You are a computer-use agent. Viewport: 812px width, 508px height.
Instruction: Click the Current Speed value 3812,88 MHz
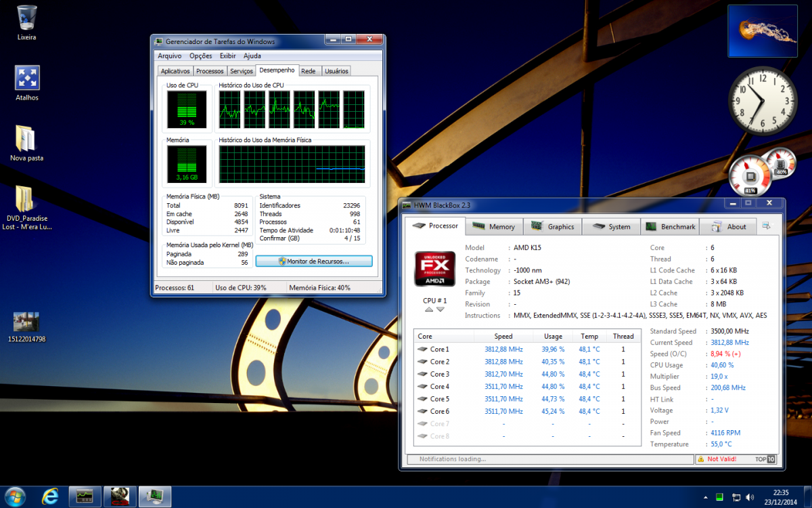click(x=730, y=343)
